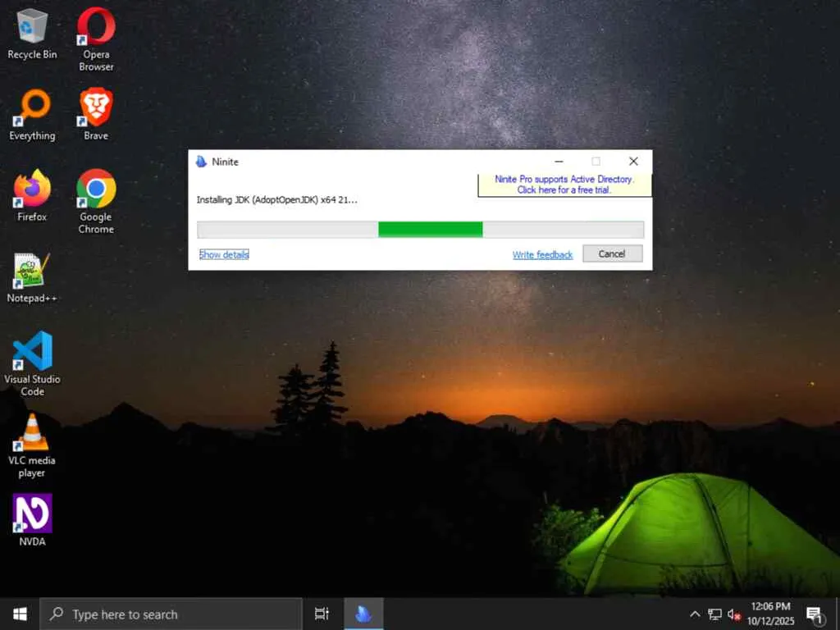Show hidden system tray icons
Image resolution: width=840 pixels, height=630 pixels.
coord(695,614)
